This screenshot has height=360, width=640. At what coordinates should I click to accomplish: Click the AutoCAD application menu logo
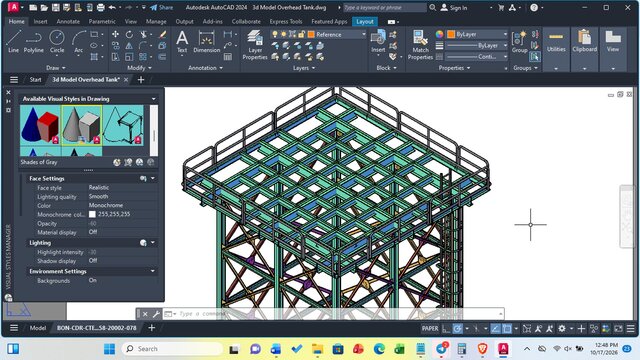13,7
